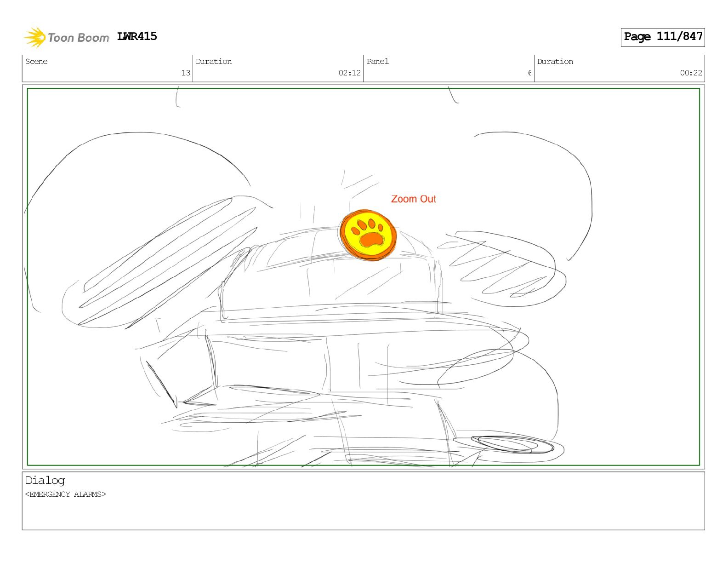This screenshot has width=728, height=563.
Task: Select the scene number 13
Action: (x=186, y=73)
